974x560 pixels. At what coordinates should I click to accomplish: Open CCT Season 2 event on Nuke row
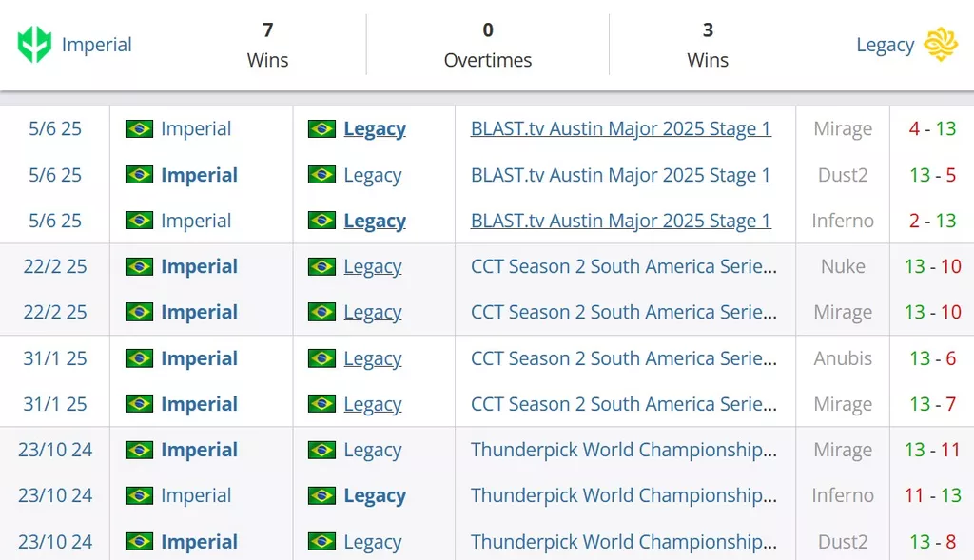[624, 266]
